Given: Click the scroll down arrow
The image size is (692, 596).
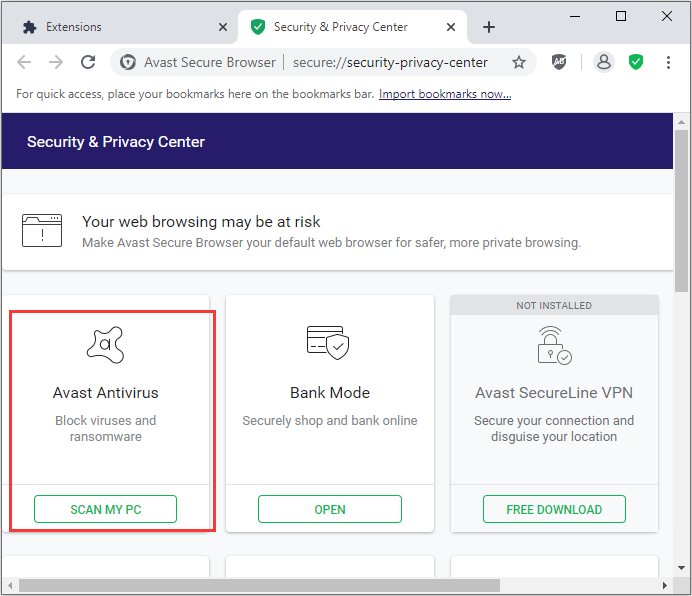Looking at the screenshot, I should [681, 568].
